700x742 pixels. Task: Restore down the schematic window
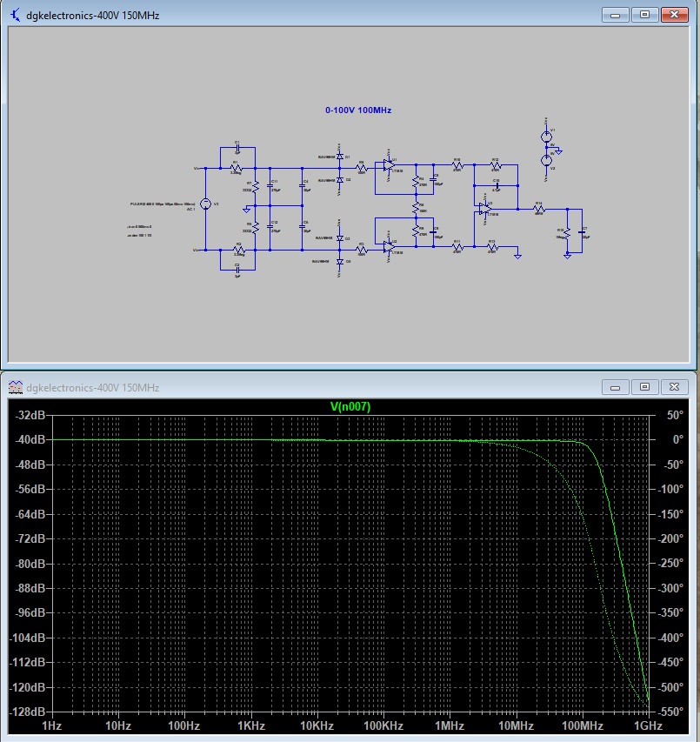point(643,14)
